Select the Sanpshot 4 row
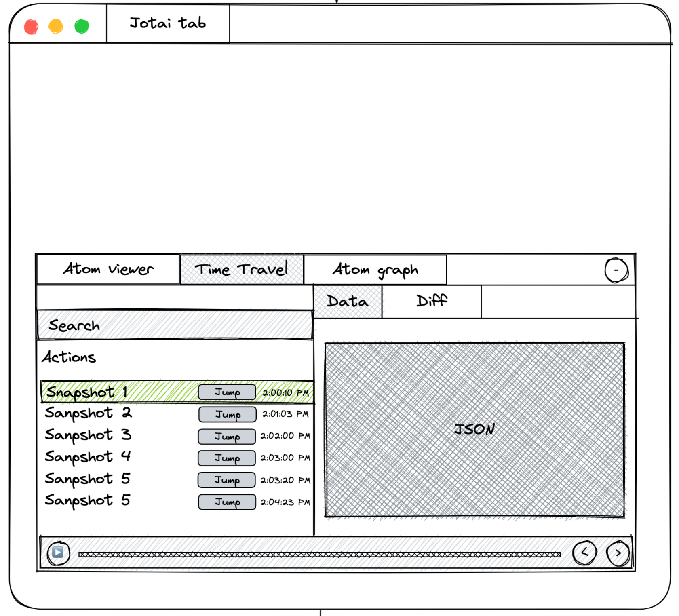This screenshot has height=616, width=679. 177,458
